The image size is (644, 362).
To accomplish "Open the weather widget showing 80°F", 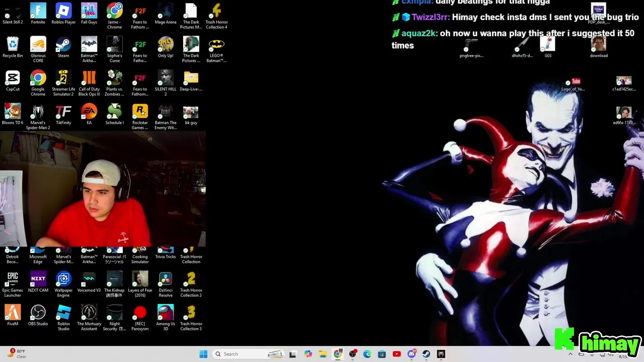I will pos(18,353).
